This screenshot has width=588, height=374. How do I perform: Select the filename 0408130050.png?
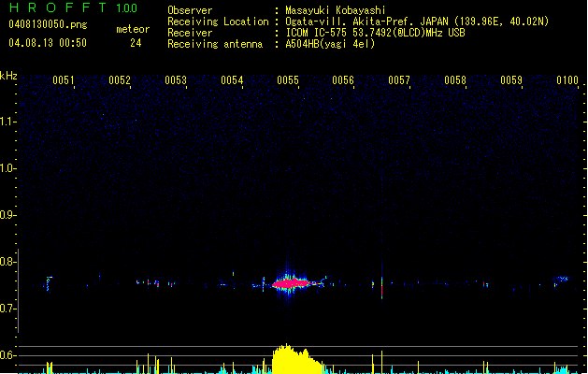tap(48, 24)
